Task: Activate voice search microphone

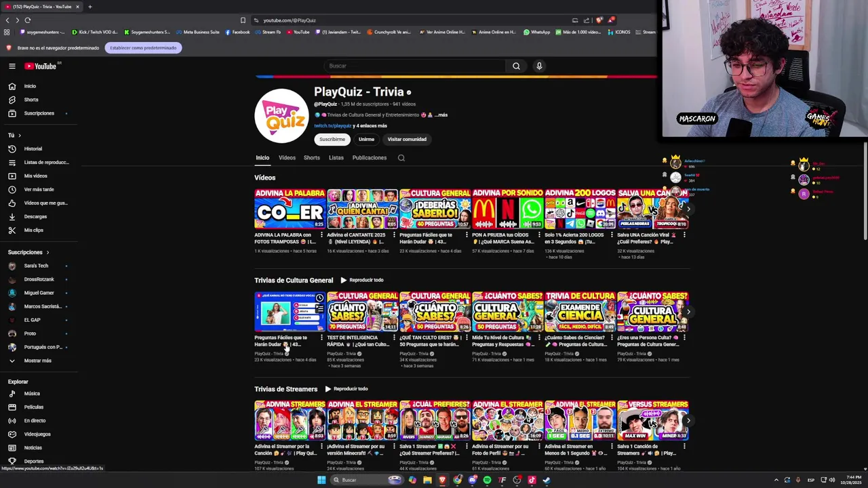Action: point(539,66)
